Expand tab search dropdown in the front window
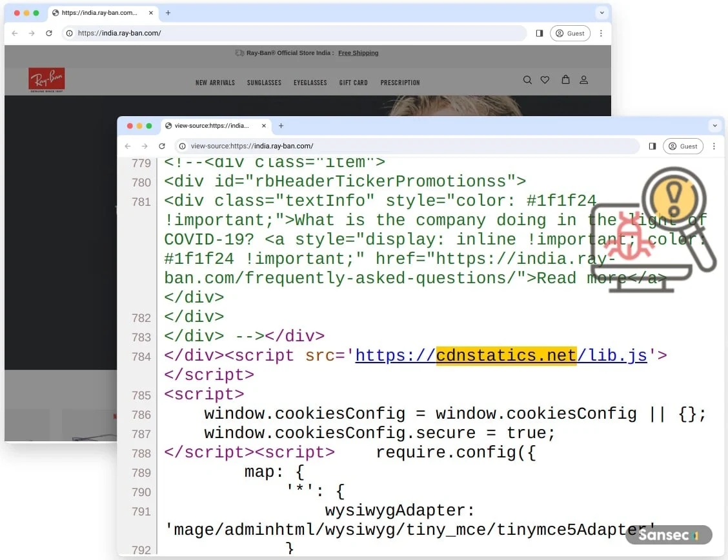Image resolution: width=728 pixels, height=560 pixels. point(714,126)
